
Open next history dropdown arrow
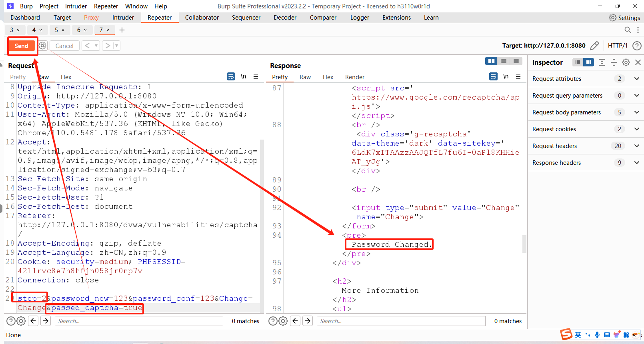coord(116,46)
